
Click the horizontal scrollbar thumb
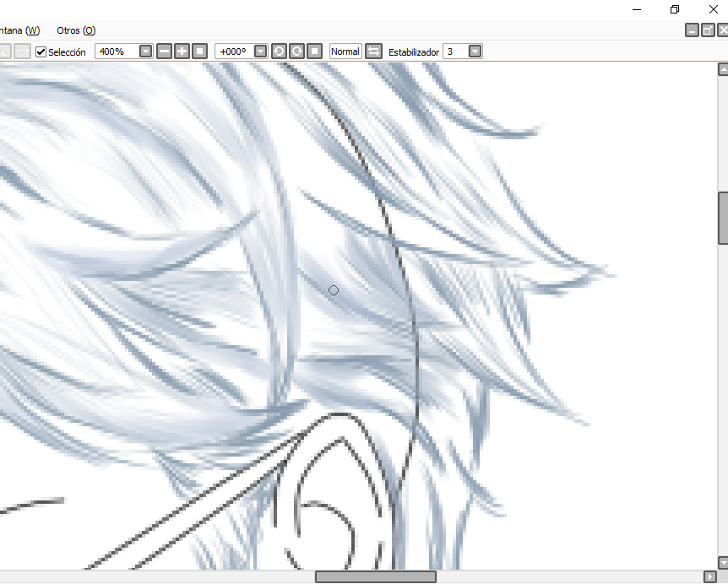pyautogui.click(x=376, y=576)
